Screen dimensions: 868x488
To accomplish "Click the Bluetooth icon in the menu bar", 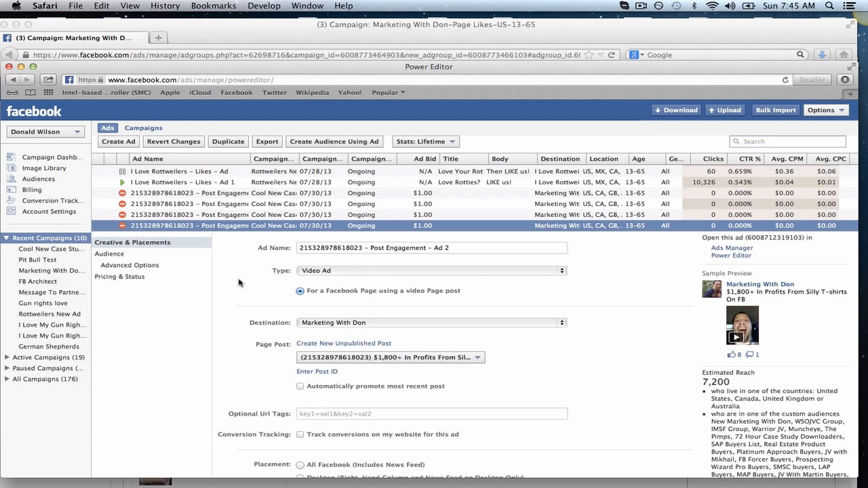I will tap(694, 6).
